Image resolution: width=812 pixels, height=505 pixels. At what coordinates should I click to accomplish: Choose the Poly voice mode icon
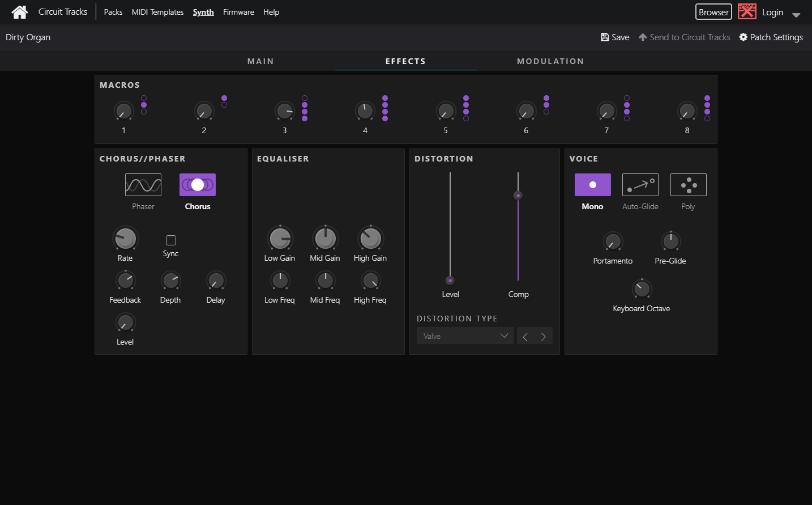(x=688, y=184)
